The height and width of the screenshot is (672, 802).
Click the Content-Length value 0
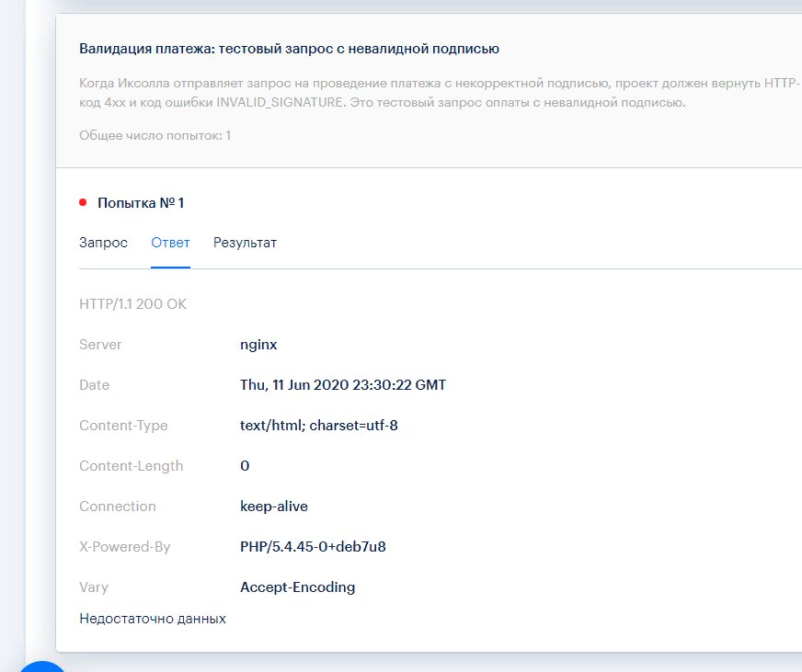(245, 466)
